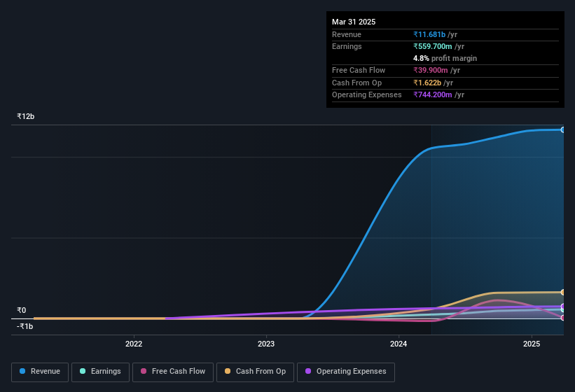Screen dimensions: 575x392
Task: Toggle the Free Cash Flow legend button
Action: (x=173, y=372)
